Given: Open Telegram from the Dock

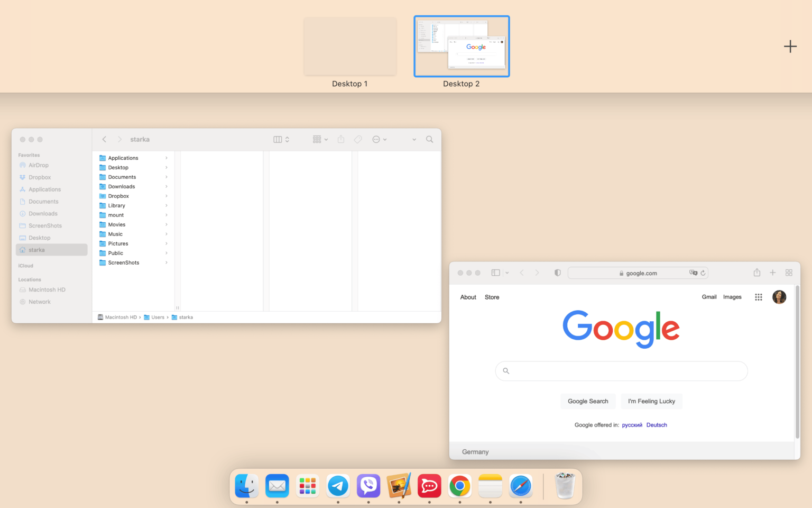Looking at the screenshot, I should [338, 486].
